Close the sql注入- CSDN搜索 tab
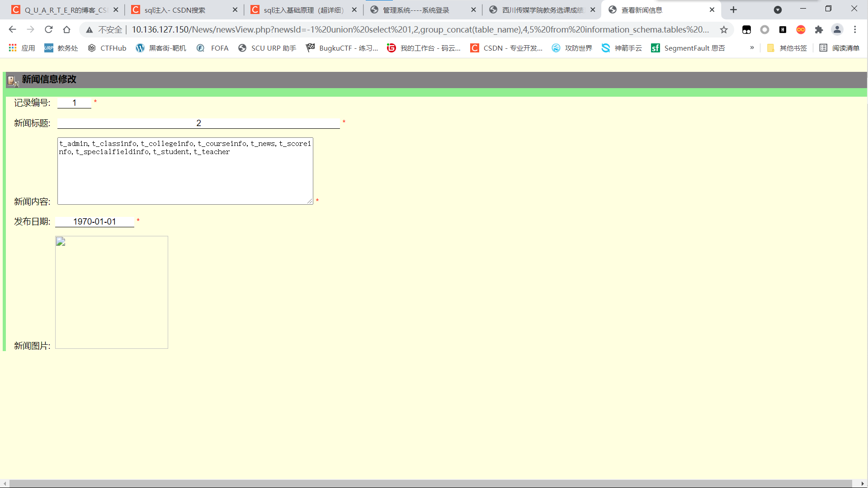 point(235,9)
